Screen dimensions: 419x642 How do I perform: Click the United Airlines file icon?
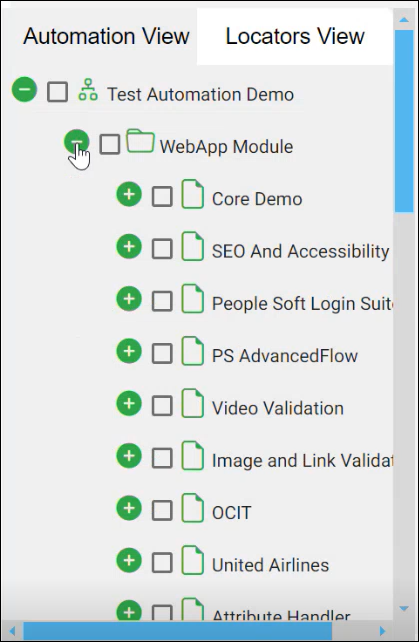[193, 560]
